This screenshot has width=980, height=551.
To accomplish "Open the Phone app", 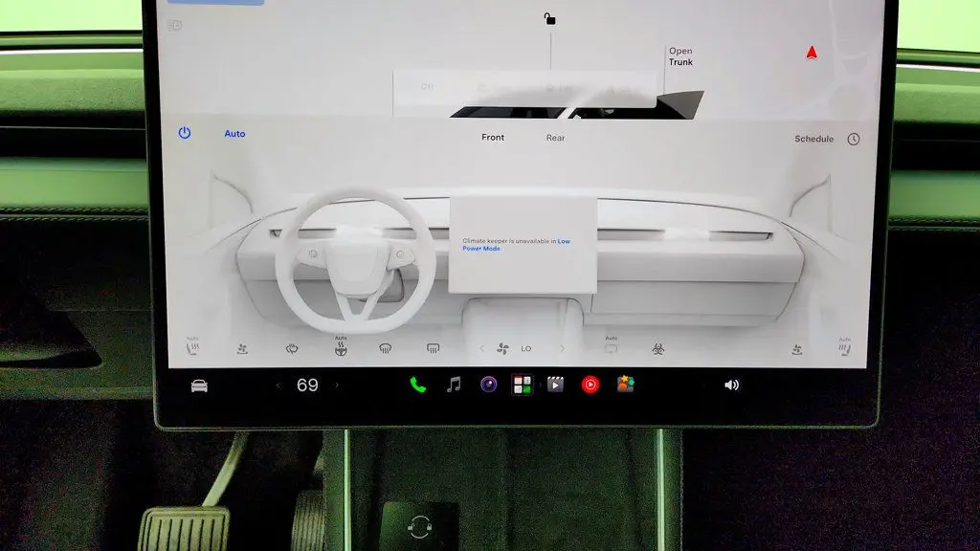I will (418, 385).
